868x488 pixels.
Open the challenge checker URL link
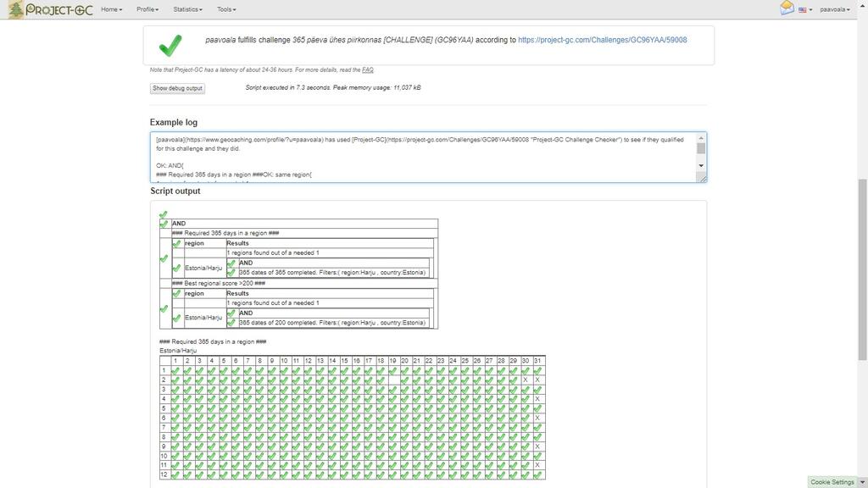(x=603, y=40)
